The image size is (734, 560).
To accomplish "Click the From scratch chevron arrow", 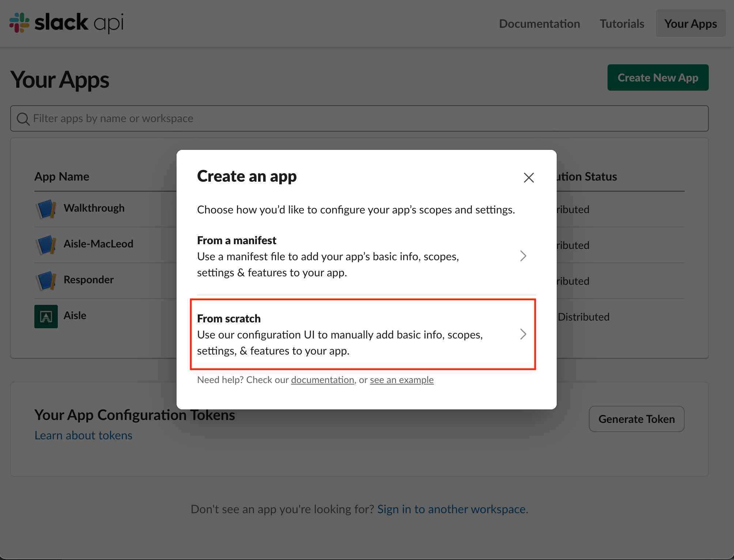I will [x=523, y=334].
